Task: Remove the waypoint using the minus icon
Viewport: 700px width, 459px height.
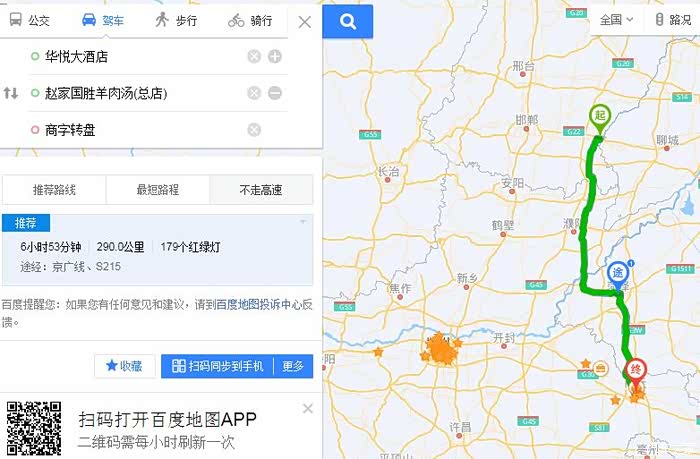Action: tap(275, 93)
